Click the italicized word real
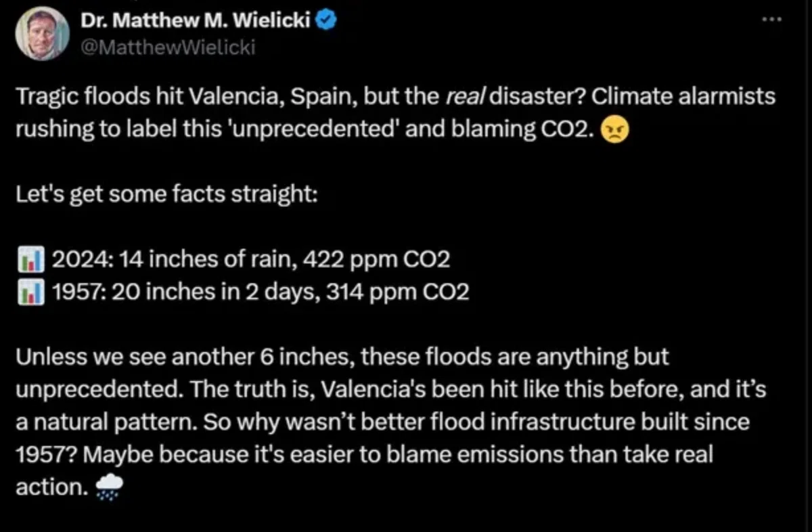 [x=464, y=97]
